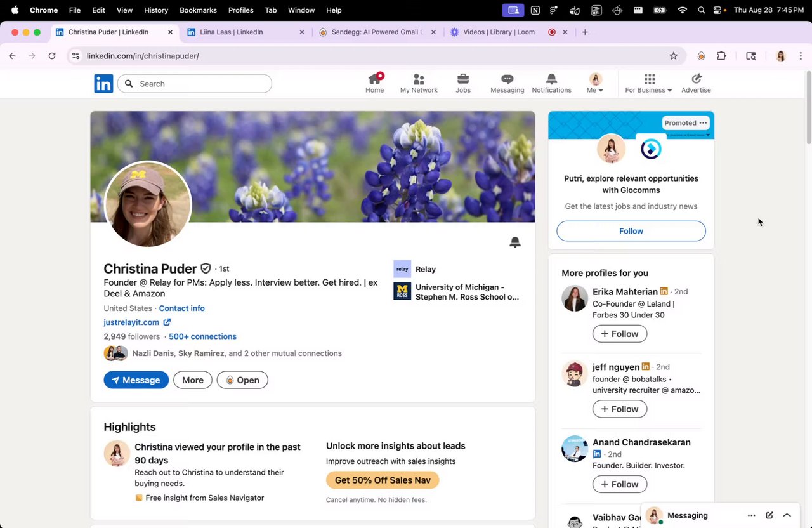
Task: Open University of Michigan school link
Action: click(457, 292)
